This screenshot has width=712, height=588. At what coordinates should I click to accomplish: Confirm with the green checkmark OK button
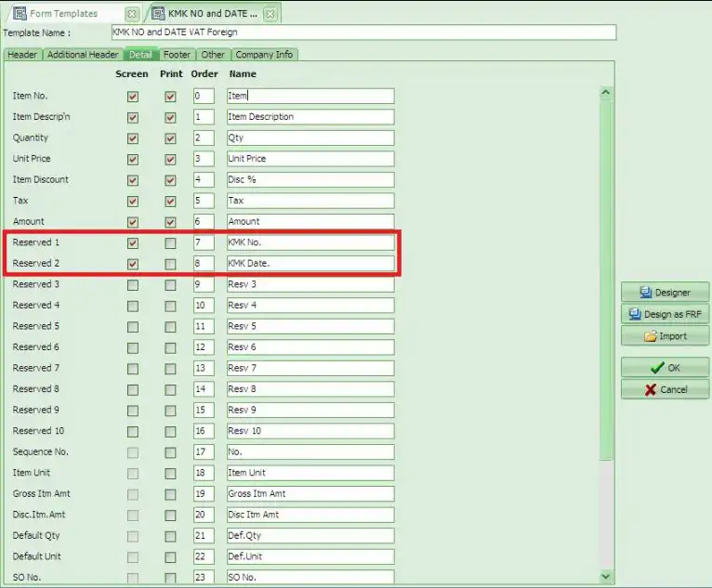(665, 368)
